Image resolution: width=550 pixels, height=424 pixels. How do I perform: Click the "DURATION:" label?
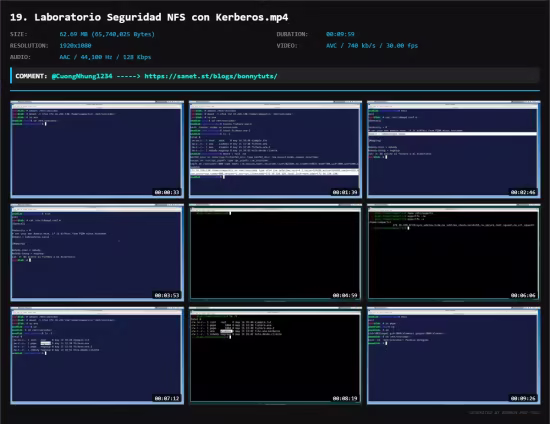(292, 34)
